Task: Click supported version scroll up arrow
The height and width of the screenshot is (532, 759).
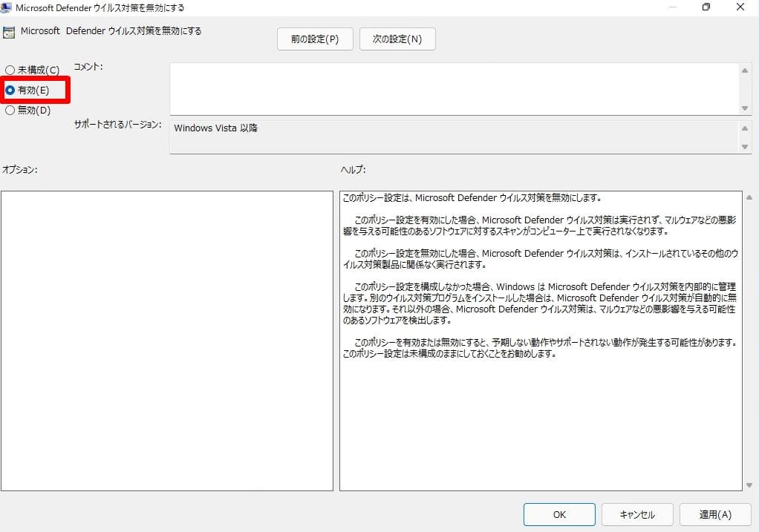Action: tap(745, 128)
